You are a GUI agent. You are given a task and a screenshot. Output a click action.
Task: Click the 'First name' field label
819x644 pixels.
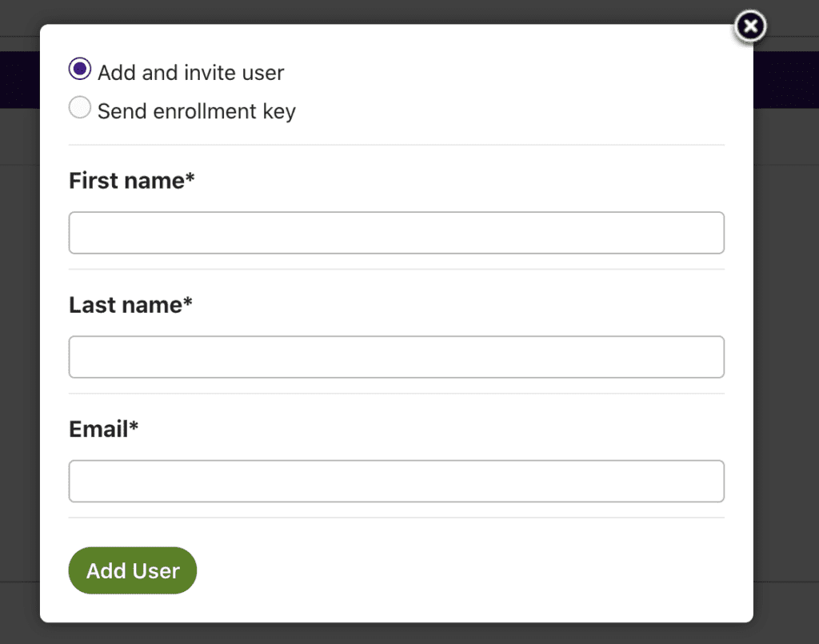[x=126, y=181]
